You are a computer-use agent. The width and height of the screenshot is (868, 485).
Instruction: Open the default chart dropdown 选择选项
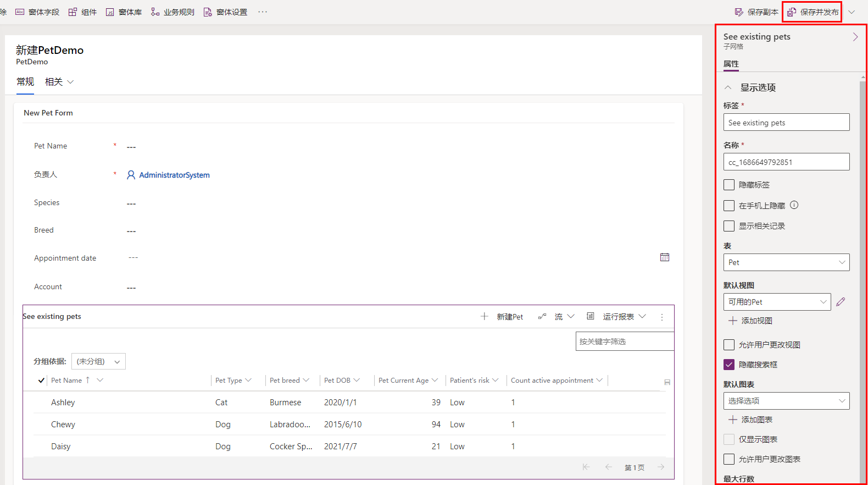tap(786, 401)
